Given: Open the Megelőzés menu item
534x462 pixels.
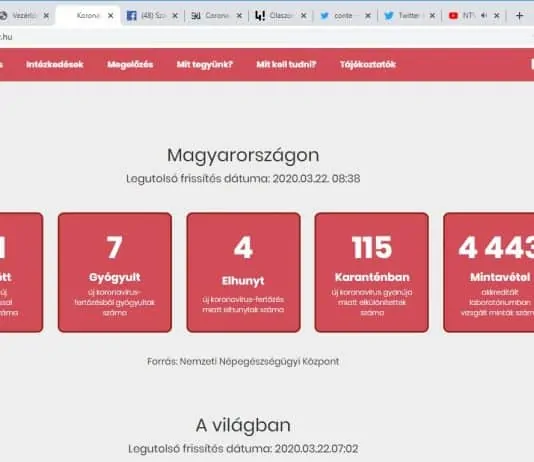Looking at the screenshot, I should click(130, 64).
